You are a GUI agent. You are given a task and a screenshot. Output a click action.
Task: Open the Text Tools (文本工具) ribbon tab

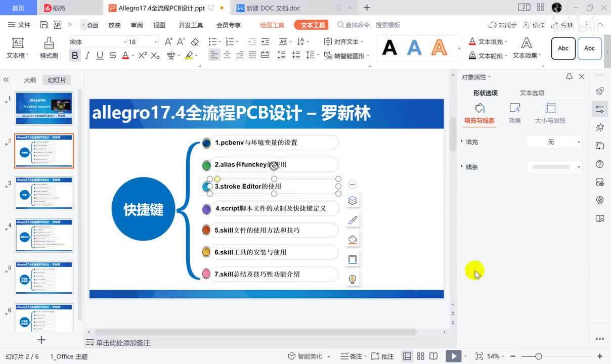(x=311, y=25)
